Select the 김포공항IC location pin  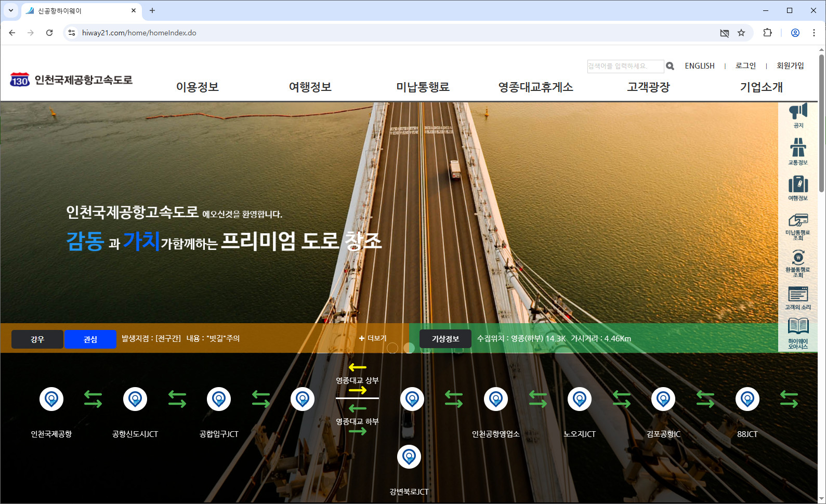(x=663, y=399)
